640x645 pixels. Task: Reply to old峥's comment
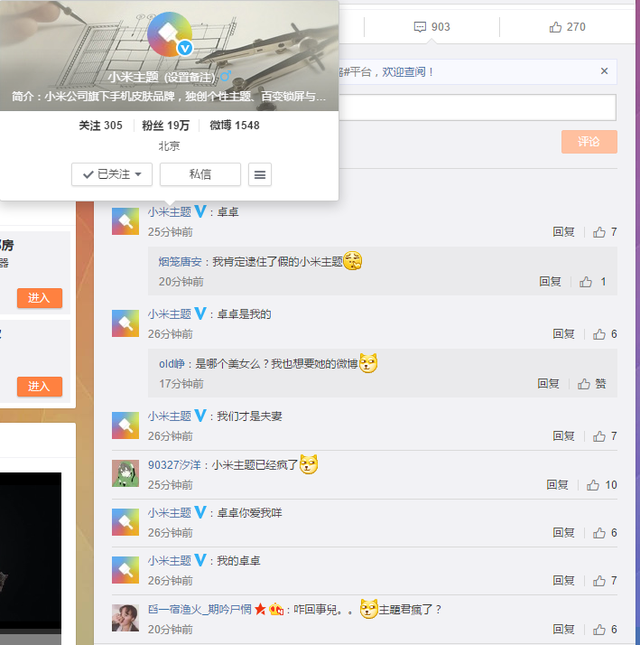(x=548, y=384)
